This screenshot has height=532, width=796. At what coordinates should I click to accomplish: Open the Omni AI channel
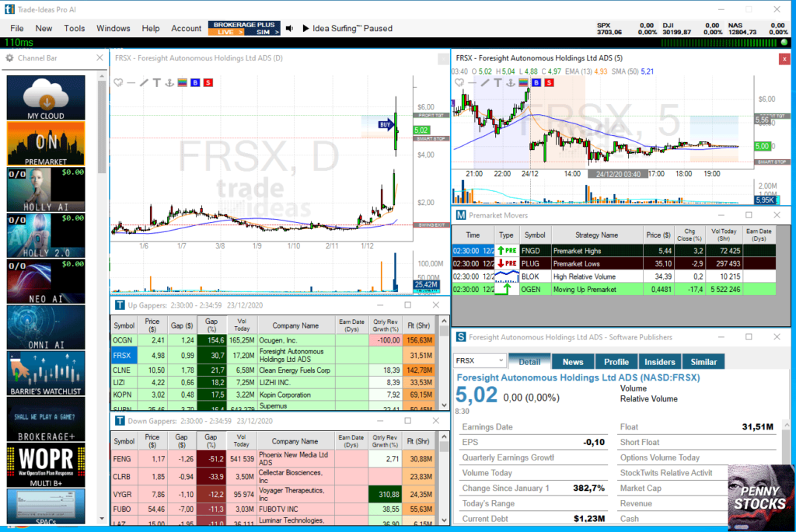click(46, 327)
